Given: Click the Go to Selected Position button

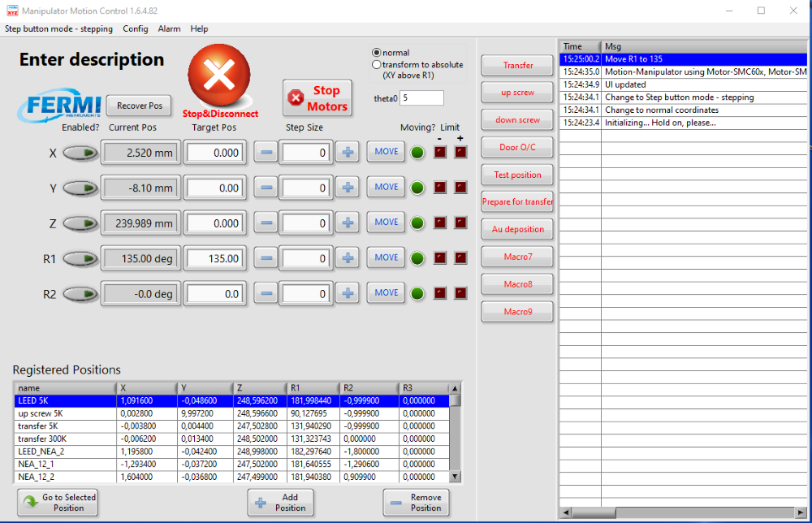Looking at the screenshot, I should click(58, 503).
